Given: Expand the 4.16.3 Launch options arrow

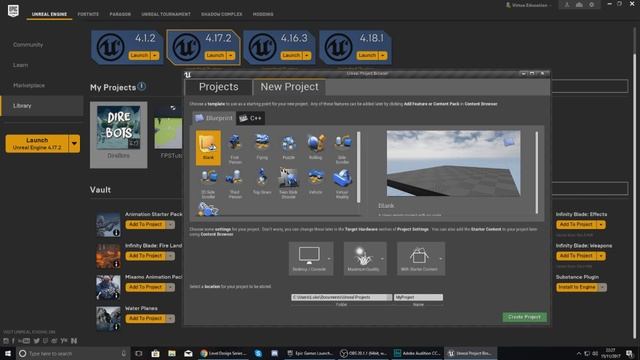Looking at the screenshot, I should pos(307,56).
